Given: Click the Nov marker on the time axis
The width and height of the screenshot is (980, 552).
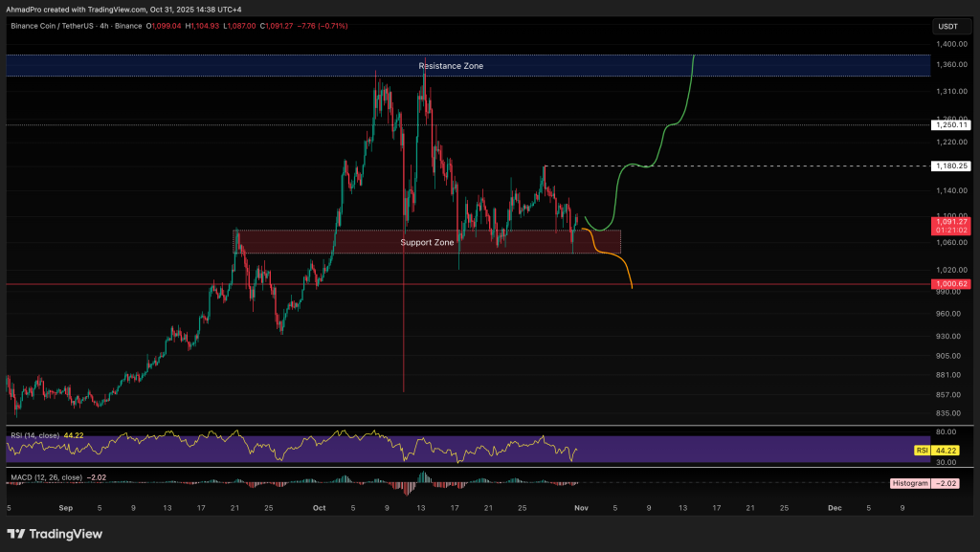Looking at the screenshot, I should click(582, 507).
